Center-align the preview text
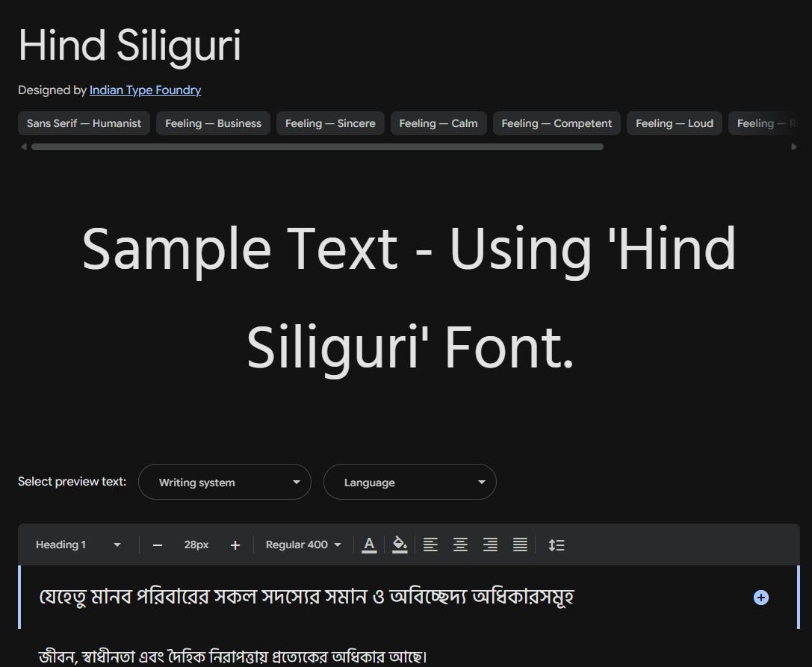The width and height of the screenshot is (812, 667). coord(460,545)
